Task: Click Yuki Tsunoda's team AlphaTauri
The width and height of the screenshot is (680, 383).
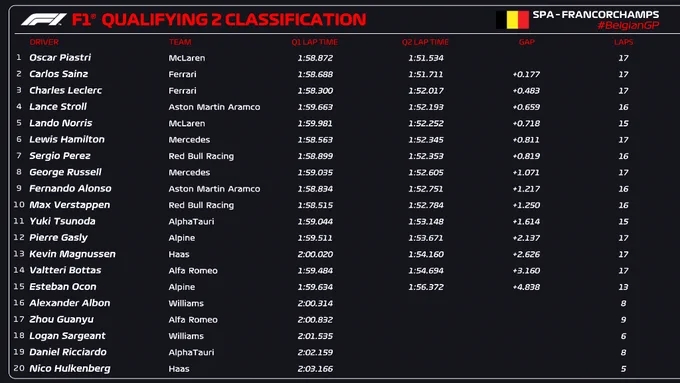Action: click(x=191, y=221)
